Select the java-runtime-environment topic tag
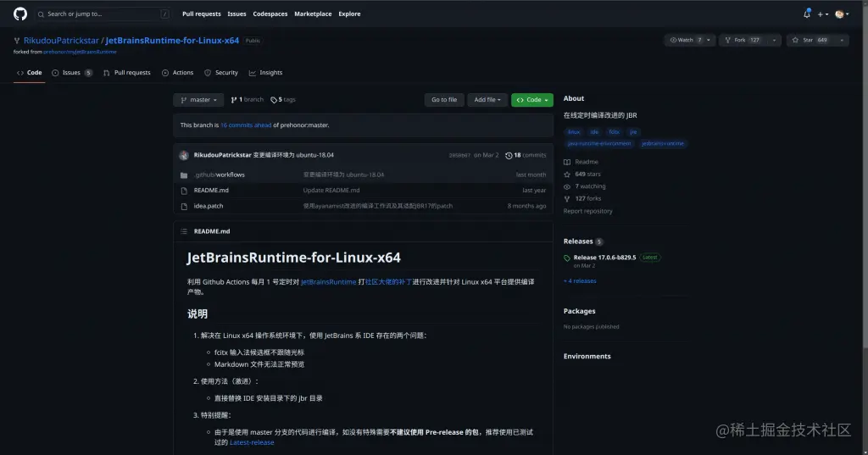This screenshot has height=455, width=868. pyautogui.click(x=599, y=143)
